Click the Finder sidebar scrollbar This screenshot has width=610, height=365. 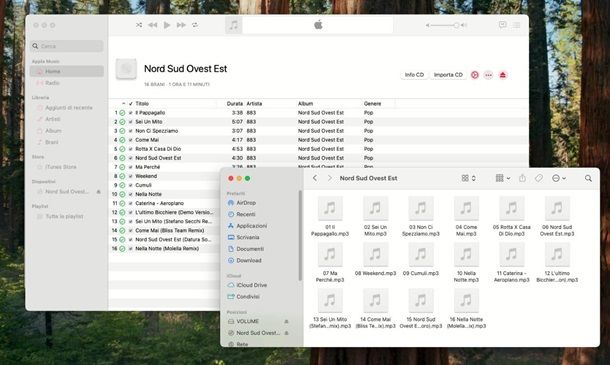[300, 235]
